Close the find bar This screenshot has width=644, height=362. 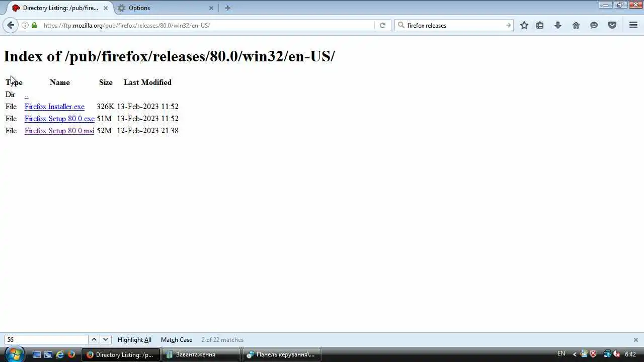click(x=636, y=340)
